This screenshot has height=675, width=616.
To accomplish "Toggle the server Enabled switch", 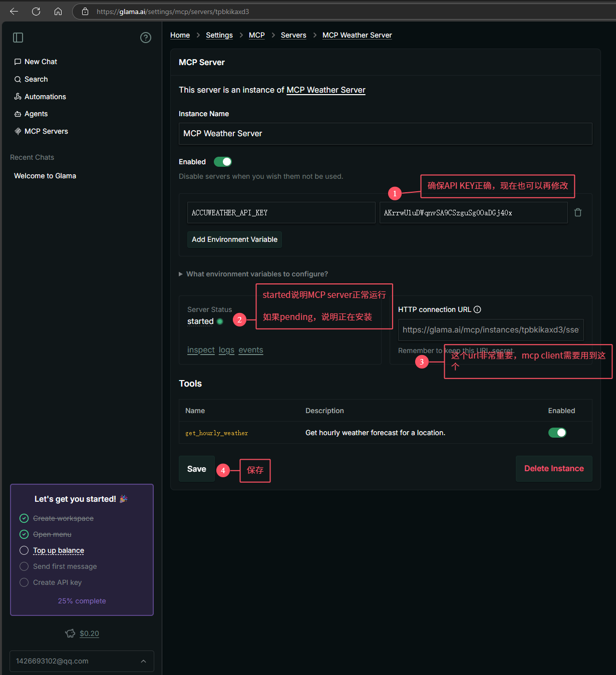I will (x=223, y=162).
